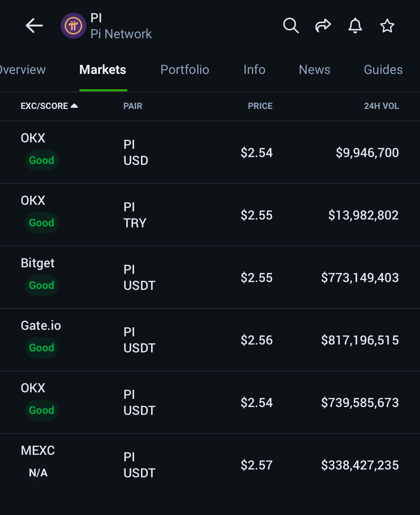
Task: Select the MEXC PI USDT pair
Action: [x=139, y=465]
